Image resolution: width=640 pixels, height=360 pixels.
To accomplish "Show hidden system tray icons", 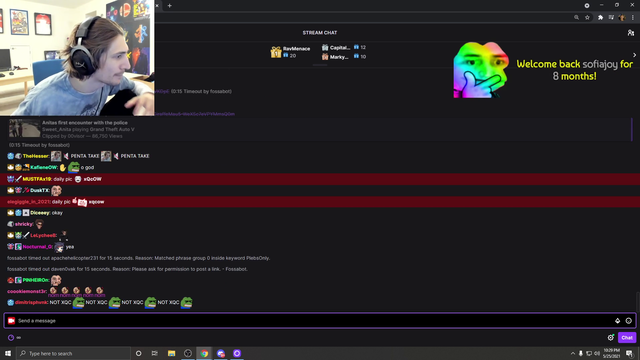I will tap(573, 353).
